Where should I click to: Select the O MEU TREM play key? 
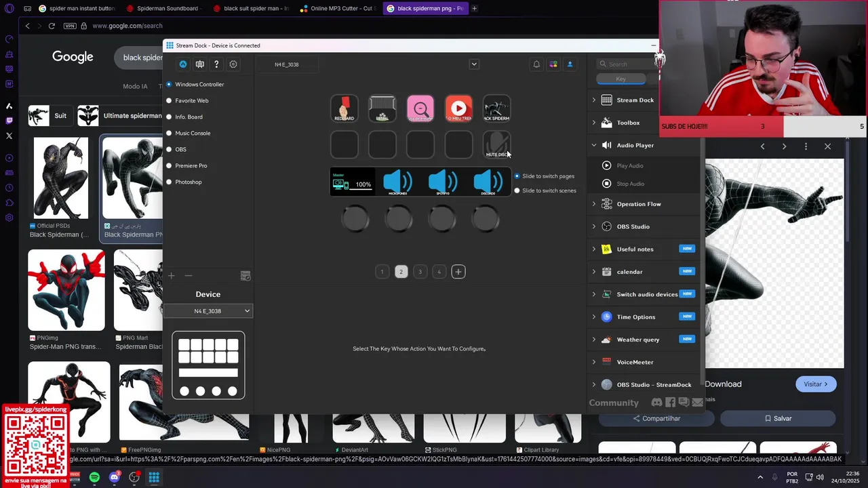point(458,108)
